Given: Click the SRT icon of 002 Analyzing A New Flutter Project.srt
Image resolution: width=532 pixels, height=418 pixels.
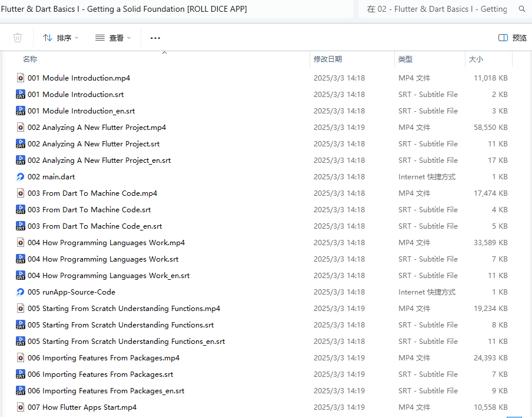Looking at the screenshot, I should tap(21, 143).
